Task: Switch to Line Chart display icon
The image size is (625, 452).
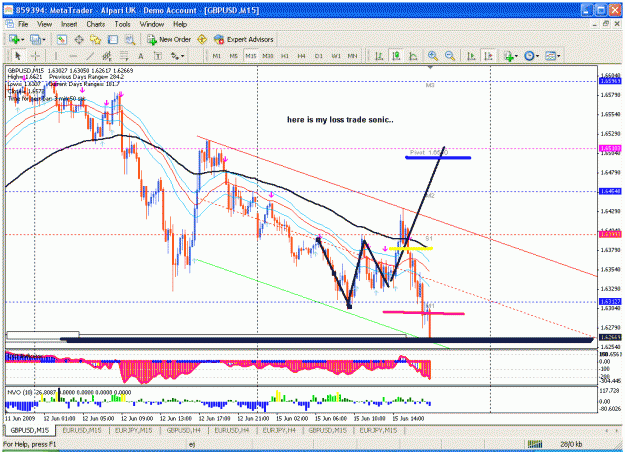Action: [x=413, y=56]
